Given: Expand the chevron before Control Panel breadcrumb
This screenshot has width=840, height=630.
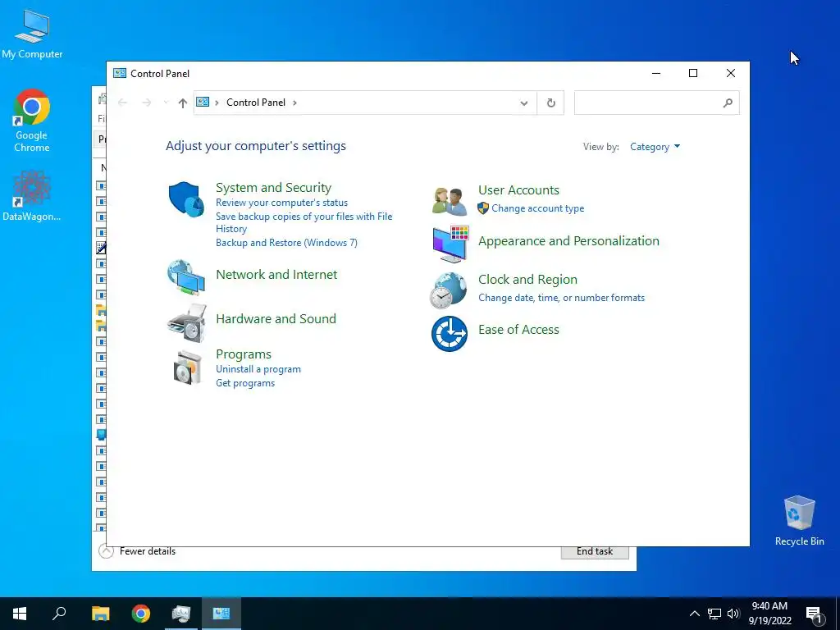Looking at the screenshot, I should (217, 103).
